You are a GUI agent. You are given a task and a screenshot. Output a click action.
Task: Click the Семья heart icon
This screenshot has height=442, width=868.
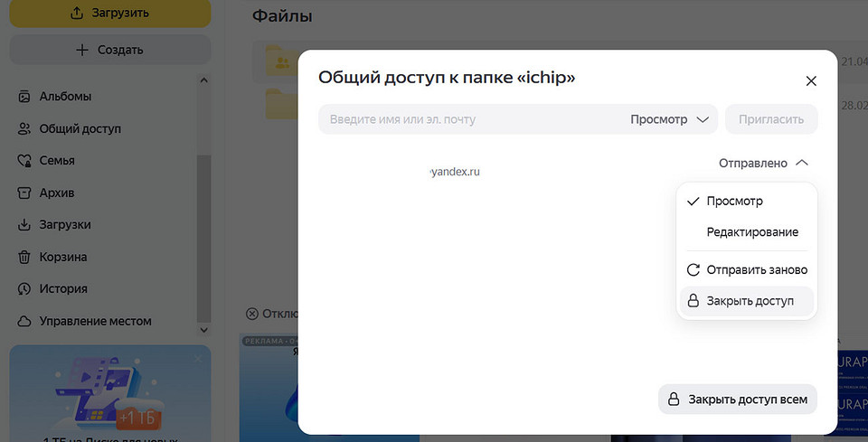point(24,161)
